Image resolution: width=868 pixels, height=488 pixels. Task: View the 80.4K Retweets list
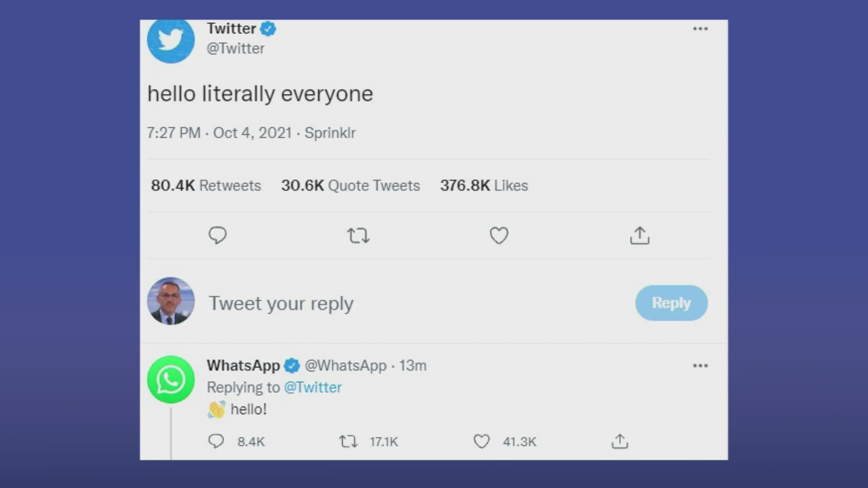pos(206,185)
